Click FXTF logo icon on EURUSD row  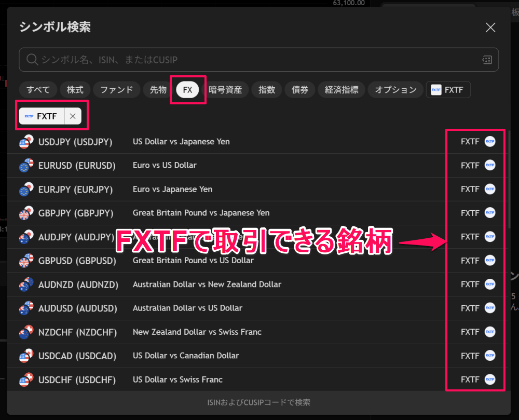tap(490, 165)
